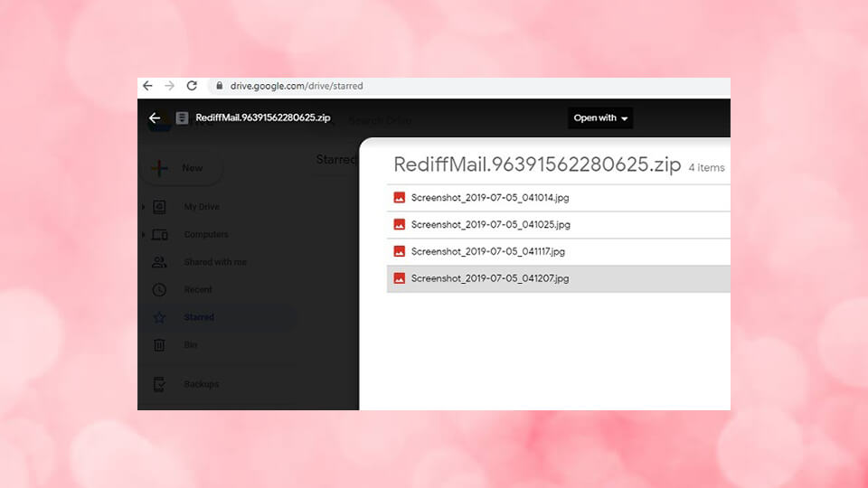The image size is (868, 488).
Task: Expand the My Drive tree arrow
Action: (x=143, y=208)
